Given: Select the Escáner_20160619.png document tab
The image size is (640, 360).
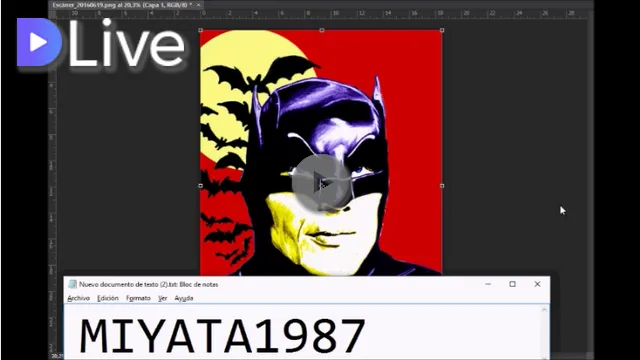Looking at the screenshot, I should pos(122,5).
